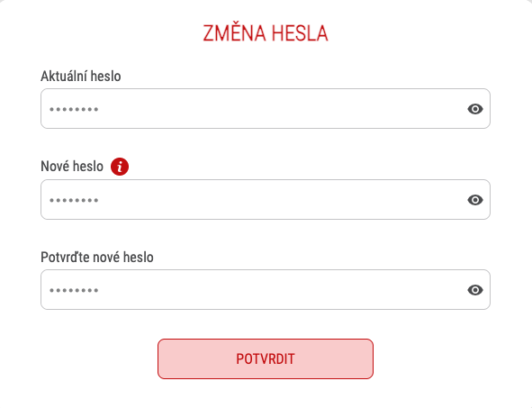Click the ZMĚNA HESLA heading
This screenshot has width=532, height=408.
pos(266,33)
